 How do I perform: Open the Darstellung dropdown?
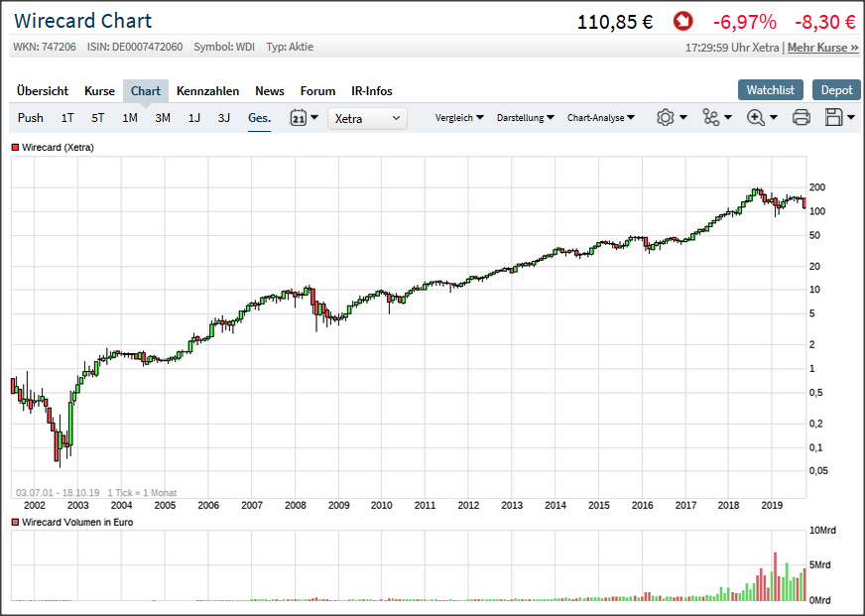pyautogui.click(x=525, y=117)
